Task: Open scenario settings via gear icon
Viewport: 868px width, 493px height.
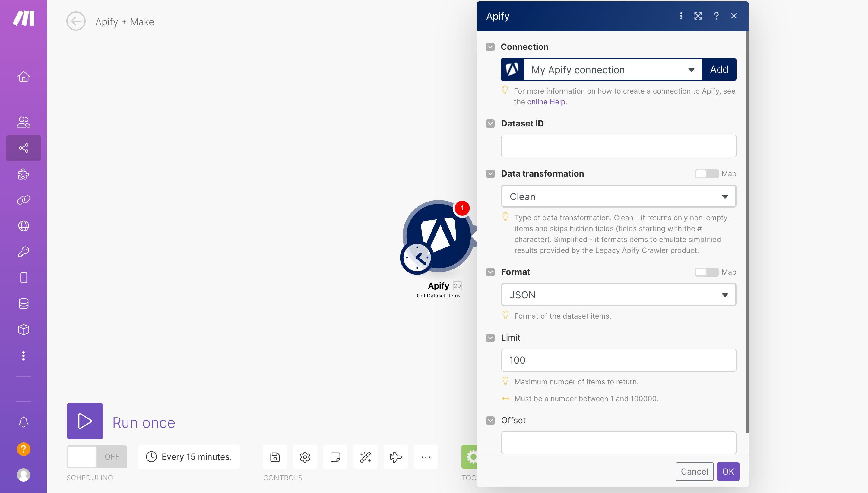Action: (305, 457)
